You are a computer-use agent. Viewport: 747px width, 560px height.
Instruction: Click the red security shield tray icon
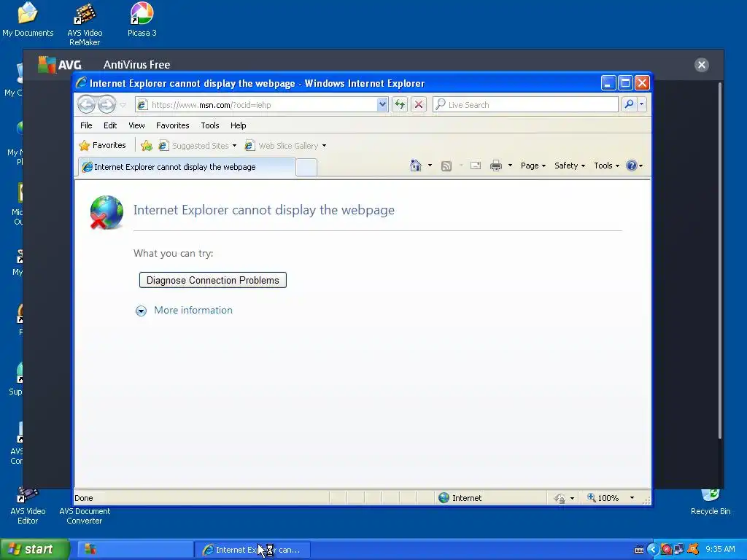[667, 550]
